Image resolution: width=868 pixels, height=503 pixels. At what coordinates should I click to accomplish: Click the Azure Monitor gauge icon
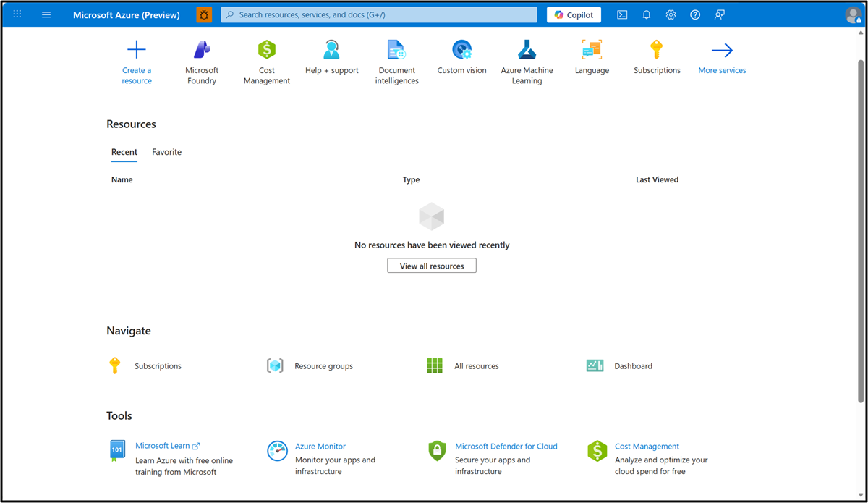[x=277, y=450]
